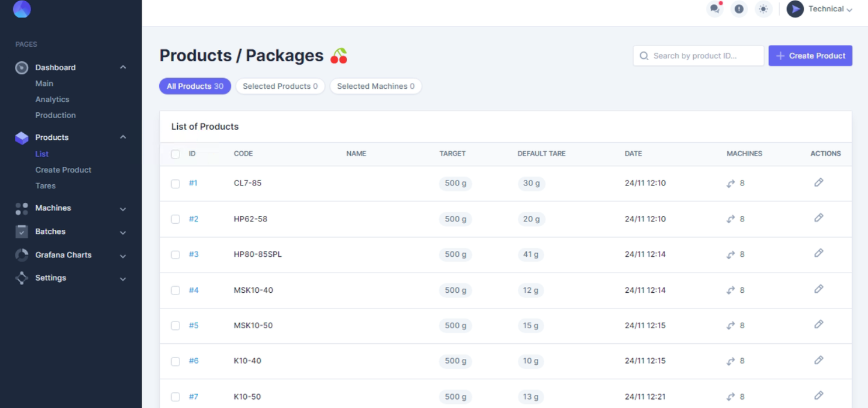Viewport: 868px width, 408px height.
Task: Click the Create Product button
Action: click(810, 56)
